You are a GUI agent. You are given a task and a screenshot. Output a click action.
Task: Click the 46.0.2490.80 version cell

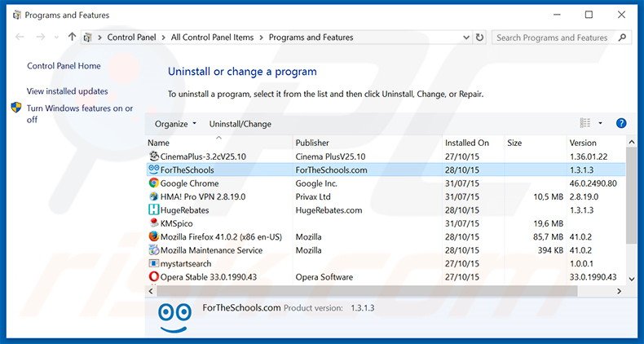(593, 183)
